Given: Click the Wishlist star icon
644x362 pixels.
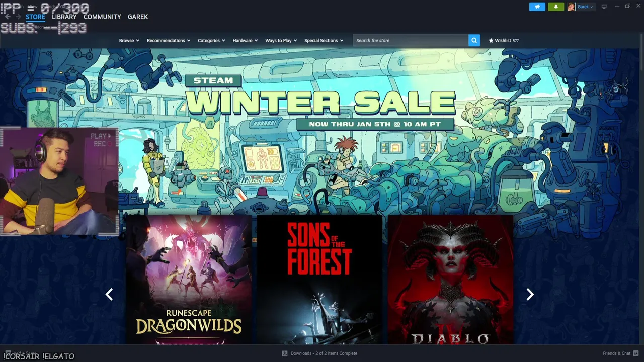Looking at the screenshot, I should (491, 40).
